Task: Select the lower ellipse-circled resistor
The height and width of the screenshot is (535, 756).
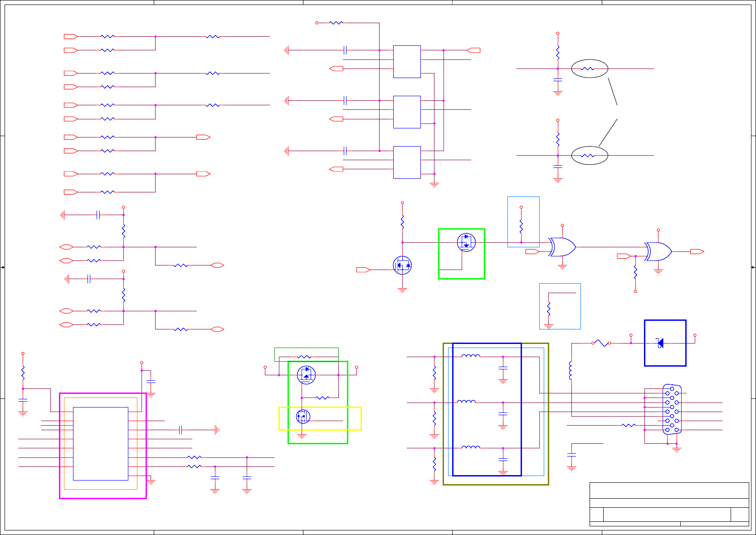Action: tap(587, 155)
